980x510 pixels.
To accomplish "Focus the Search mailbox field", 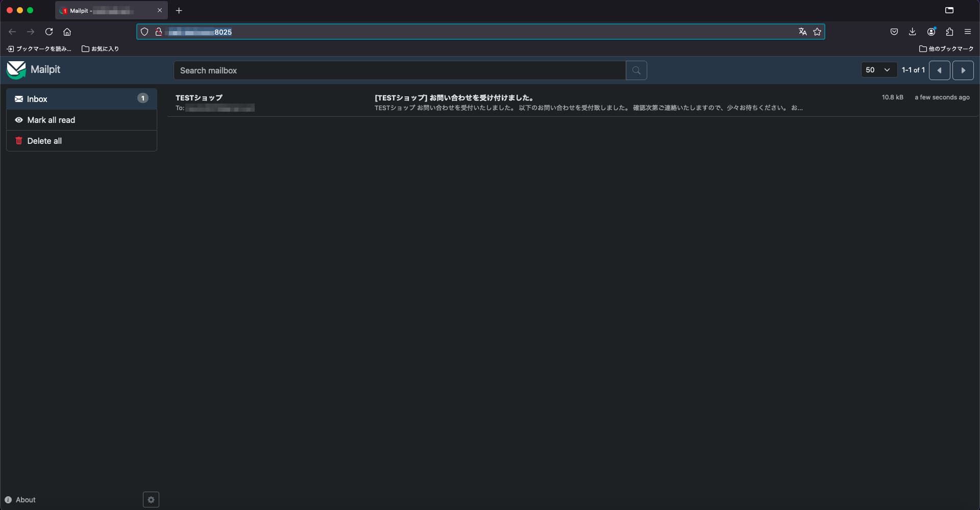I will coord(400,70).
